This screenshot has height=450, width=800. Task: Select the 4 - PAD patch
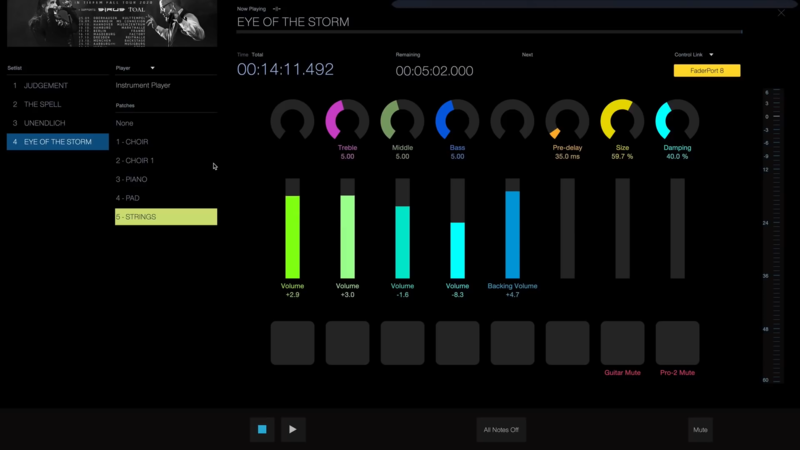pyautogui.click(x=166, y=198)
